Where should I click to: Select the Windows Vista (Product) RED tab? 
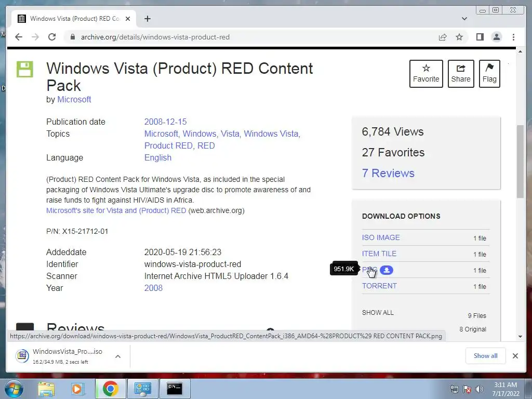point(74,19)
